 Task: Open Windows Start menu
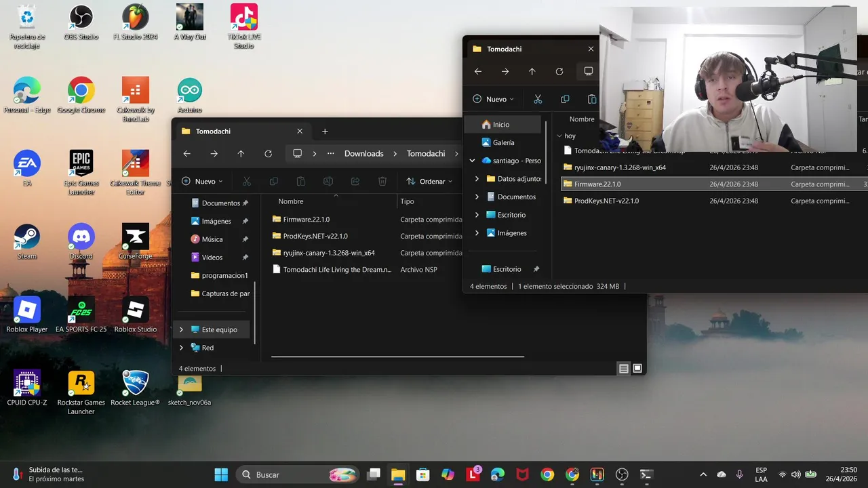(221, 474)
